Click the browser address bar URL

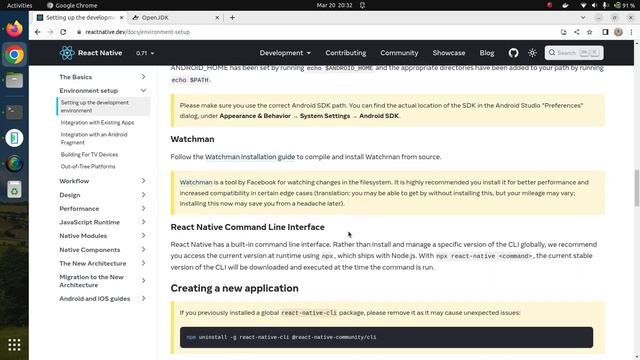(138, 32)
